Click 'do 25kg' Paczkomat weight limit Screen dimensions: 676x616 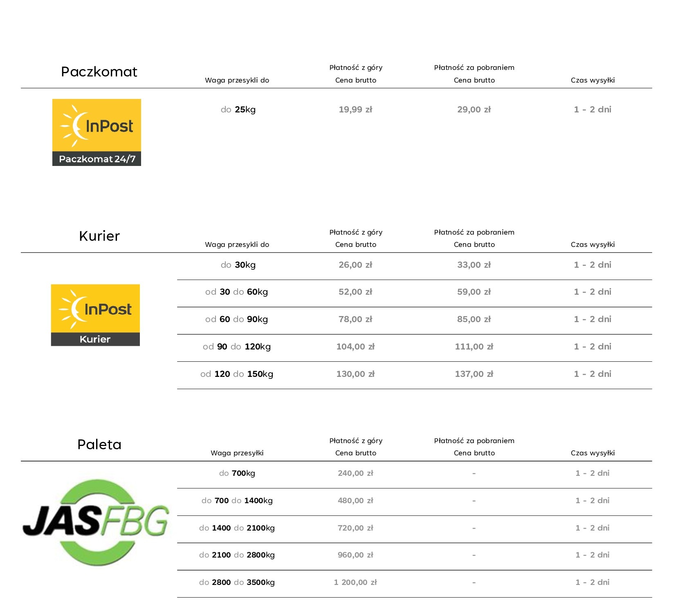point(238,110)
